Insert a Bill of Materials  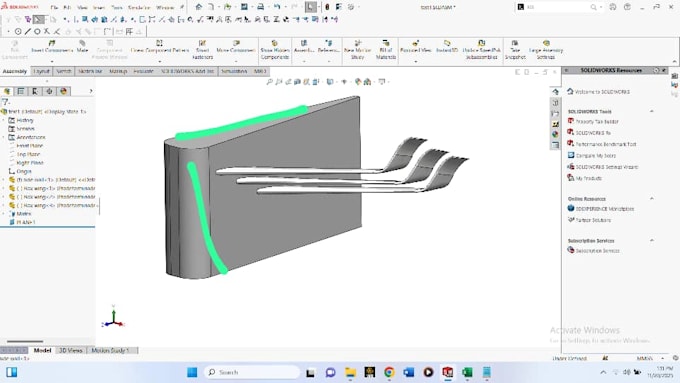[x=386, y=50]
